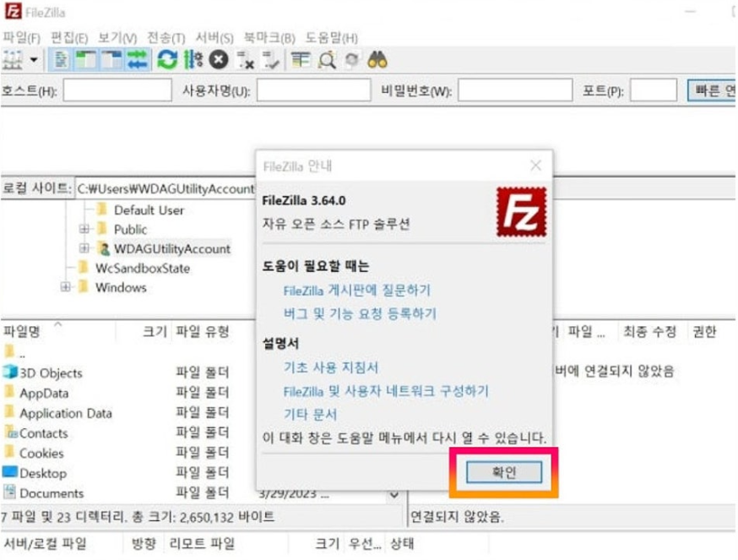Select WDAGUtilityAccount in local tree
This screenshot has width=738, height=560.
171,248
